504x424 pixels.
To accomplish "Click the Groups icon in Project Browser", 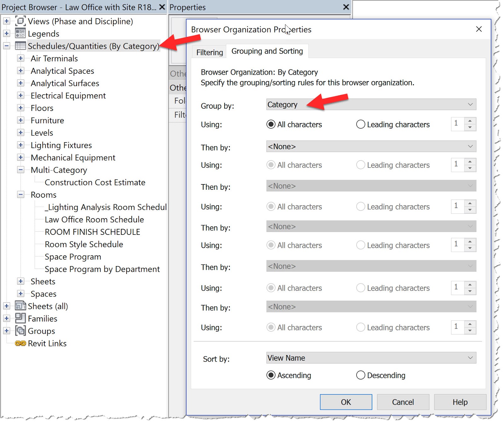I will pyautogui.click(x=20, y=331).
